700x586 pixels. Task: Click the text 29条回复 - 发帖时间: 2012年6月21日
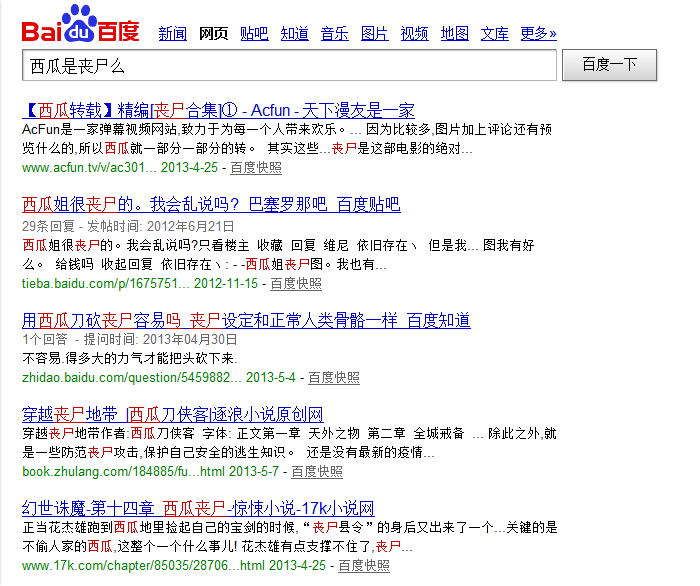[128, 227]
